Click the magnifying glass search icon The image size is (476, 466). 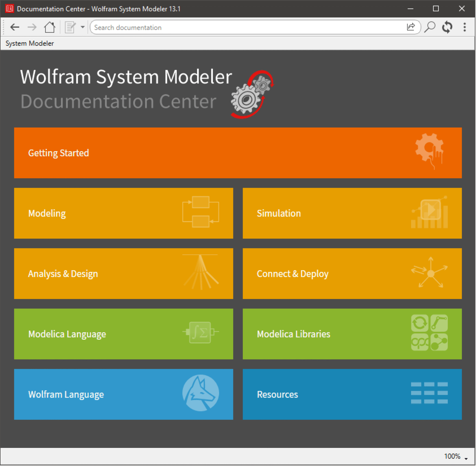(430, 27)
